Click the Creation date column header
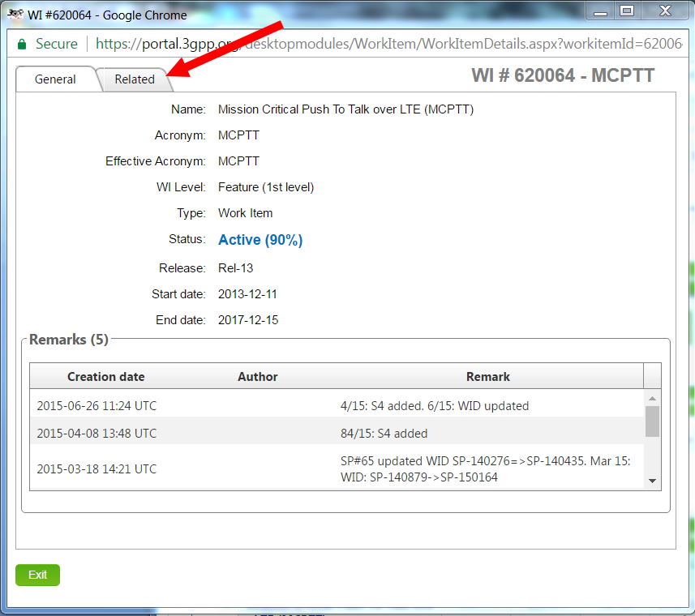695x616 pixels. pos(106,376)
